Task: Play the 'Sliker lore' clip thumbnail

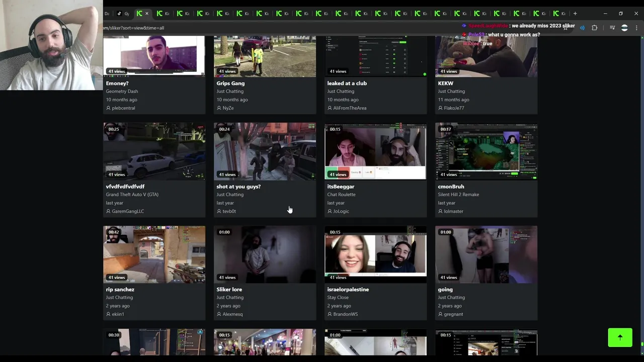Action: (x=265, y=254)
